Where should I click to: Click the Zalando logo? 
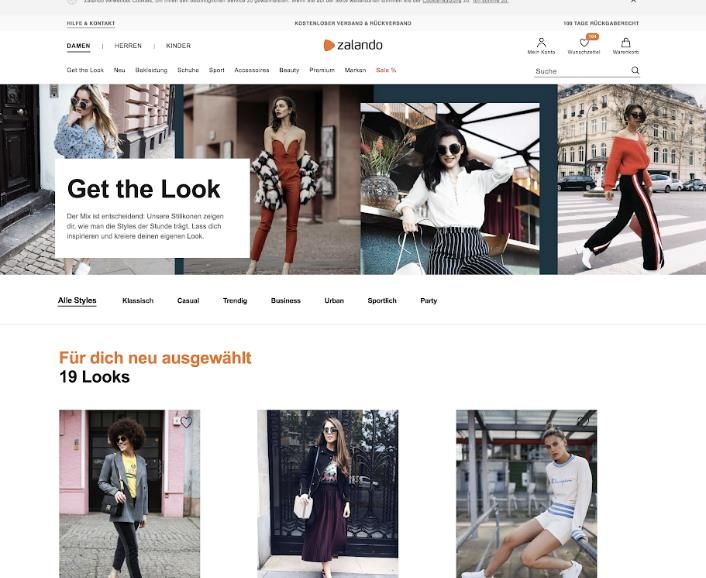pyautogui.click(x=353, y=45)
